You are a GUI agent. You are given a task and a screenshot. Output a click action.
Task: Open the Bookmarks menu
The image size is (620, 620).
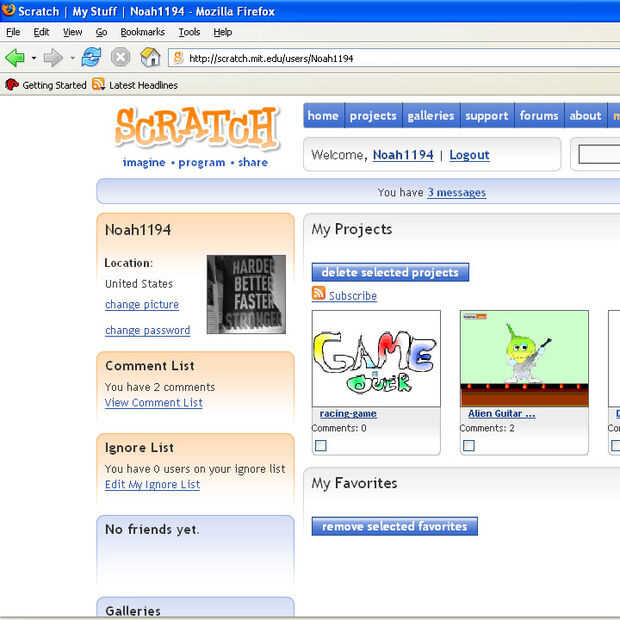click(x=142, y=32)
